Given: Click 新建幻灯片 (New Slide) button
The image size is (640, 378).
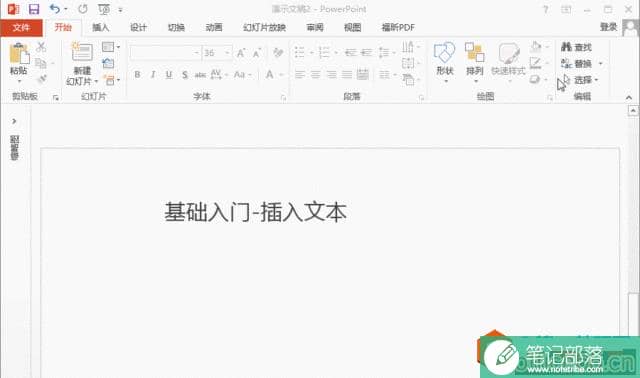Looking at the screenshot, I should pos(82,63).
